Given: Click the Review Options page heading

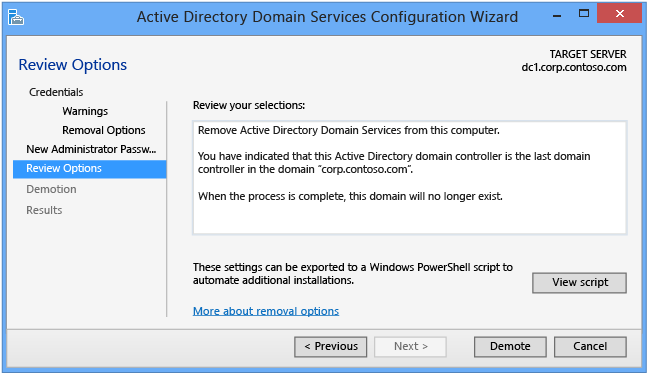Looking at the screenshot, I should click(73, 65).
